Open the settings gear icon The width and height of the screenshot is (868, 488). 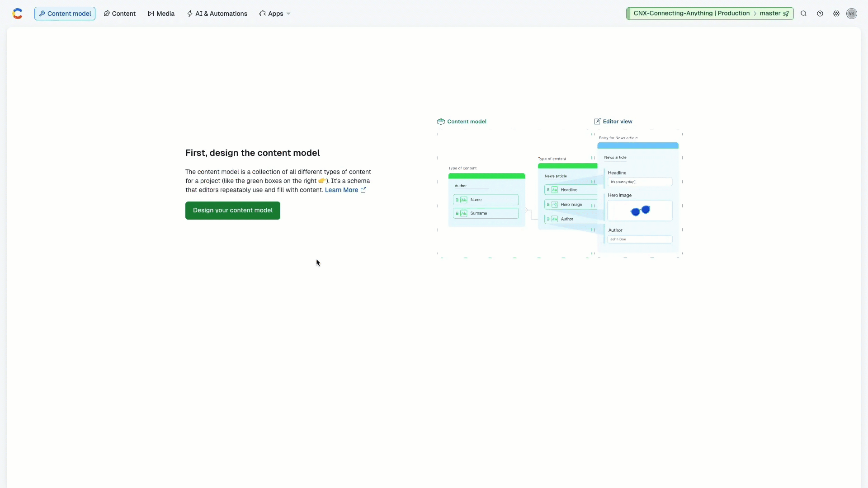point(836,14)
